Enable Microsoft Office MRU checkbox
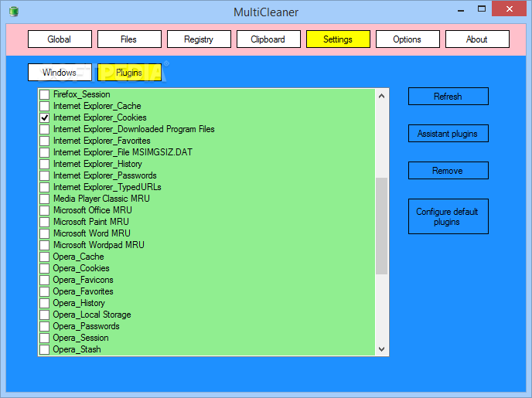This screenshot has height=398, width=532. point(44,210)
